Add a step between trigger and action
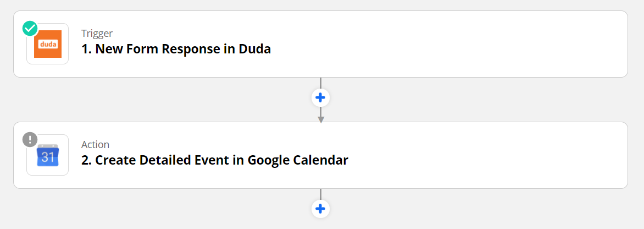644x229 pixels. click(x=320, y=98)
